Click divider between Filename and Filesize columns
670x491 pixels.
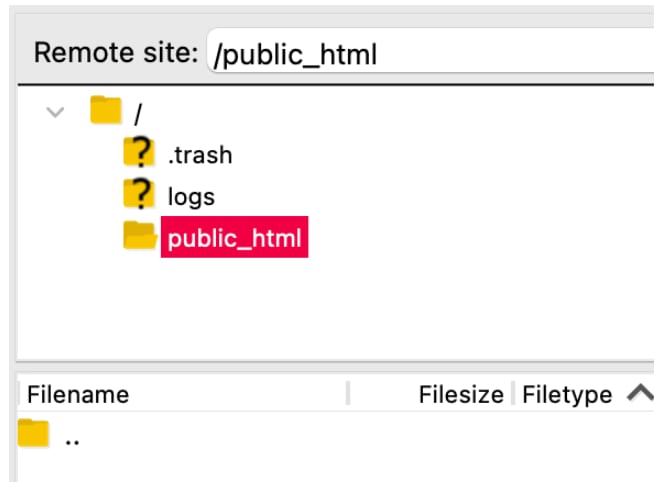coord(348,394)
